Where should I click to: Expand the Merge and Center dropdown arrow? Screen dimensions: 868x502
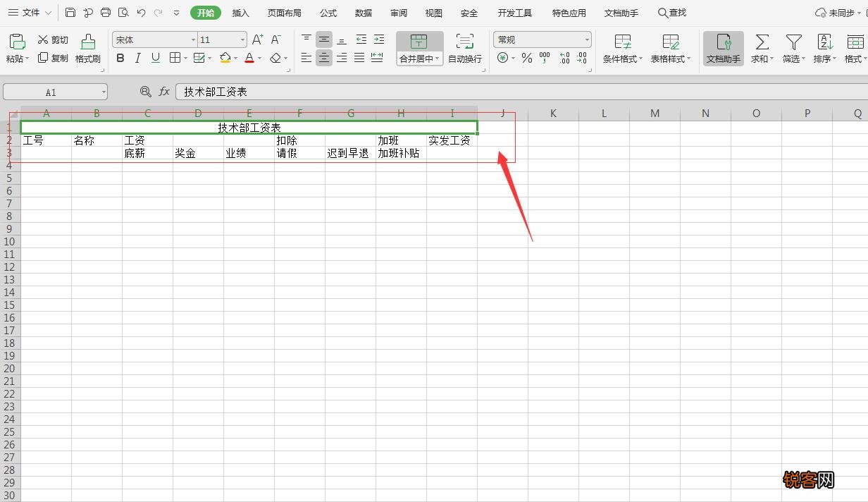click(438, 59)
